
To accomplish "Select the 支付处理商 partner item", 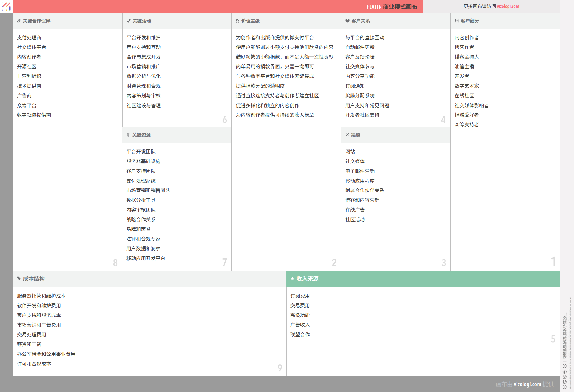I will [x=29, y=38].
